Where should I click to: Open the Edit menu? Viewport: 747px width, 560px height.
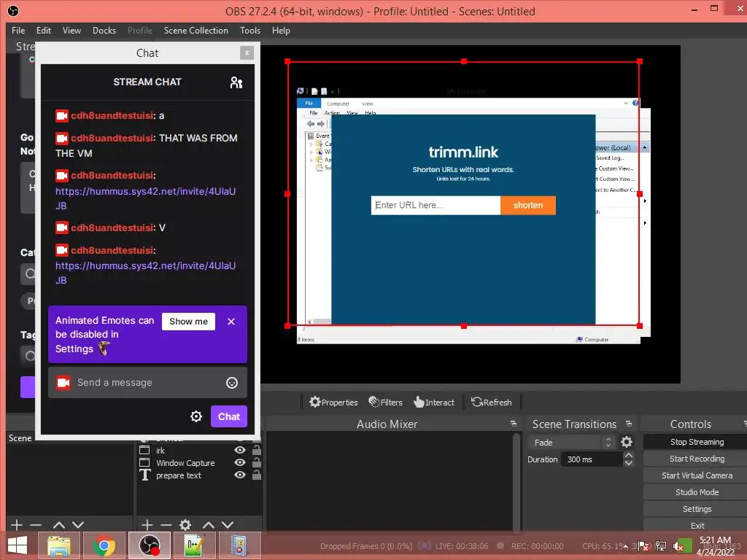[x=43, y=31]
